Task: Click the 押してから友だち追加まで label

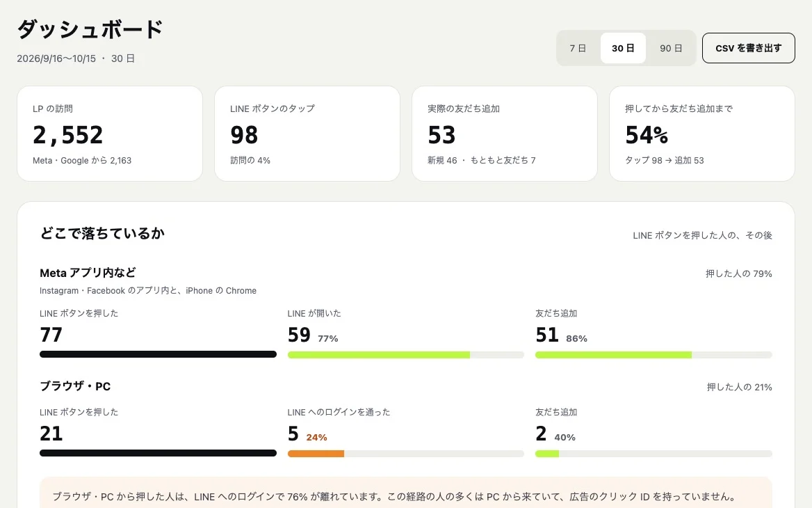Action: (679, 109)
